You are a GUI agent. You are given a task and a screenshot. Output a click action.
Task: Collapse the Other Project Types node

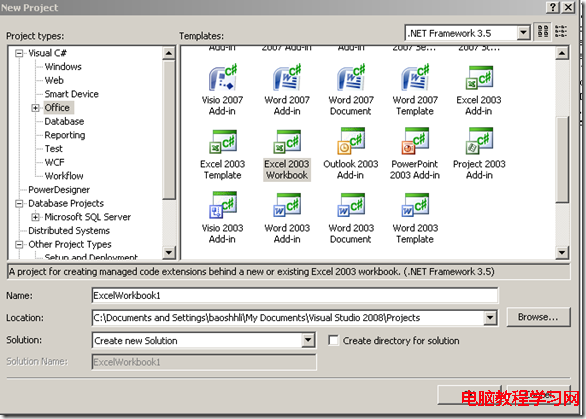19,245
